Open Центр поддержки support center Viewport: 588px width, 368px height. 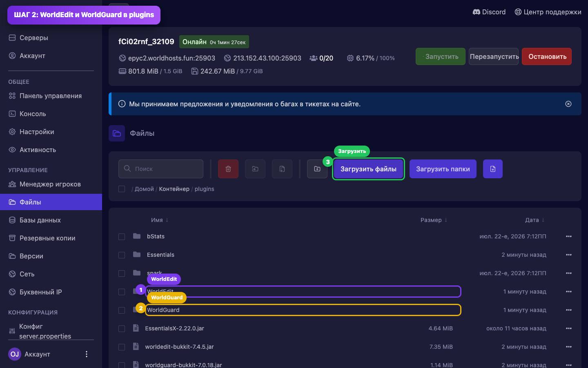[x=548, y=12]
